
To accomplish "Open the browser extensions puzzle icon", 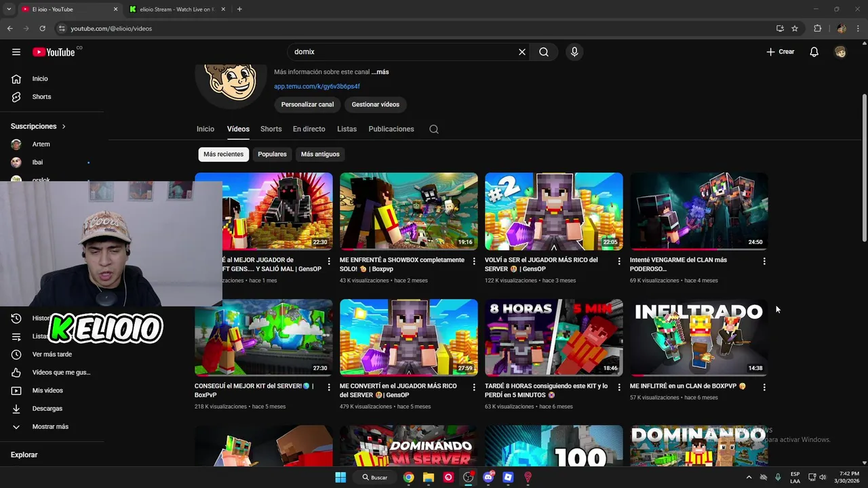I will click(817, 28).
